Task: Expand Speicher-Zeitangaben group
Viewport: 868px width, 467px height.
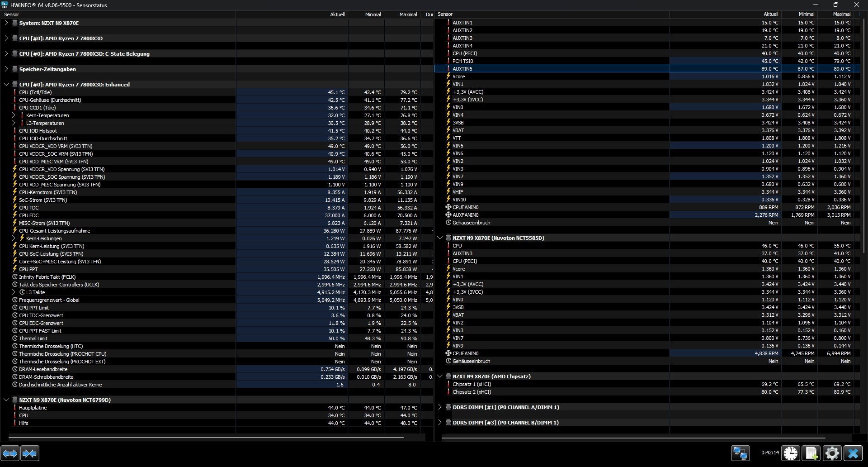Action: click(x=6, y=69)
